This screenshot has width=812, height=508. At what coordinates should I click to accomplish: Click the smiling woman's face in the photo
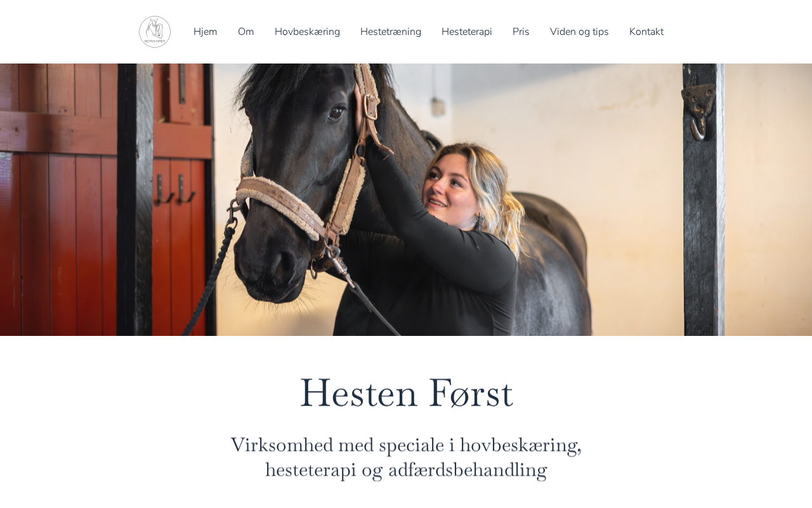[x=446, y=185]
